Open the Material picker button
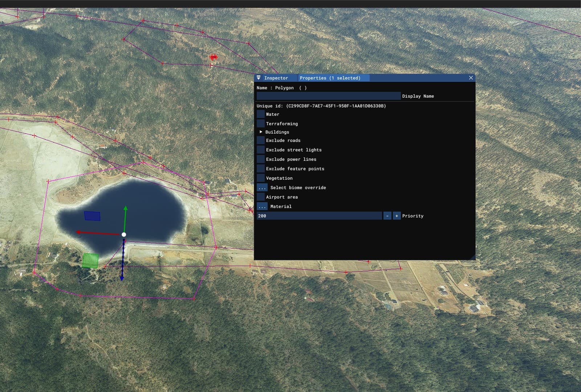Viewport: 581px width, 392px height. (x=262, y=206)
